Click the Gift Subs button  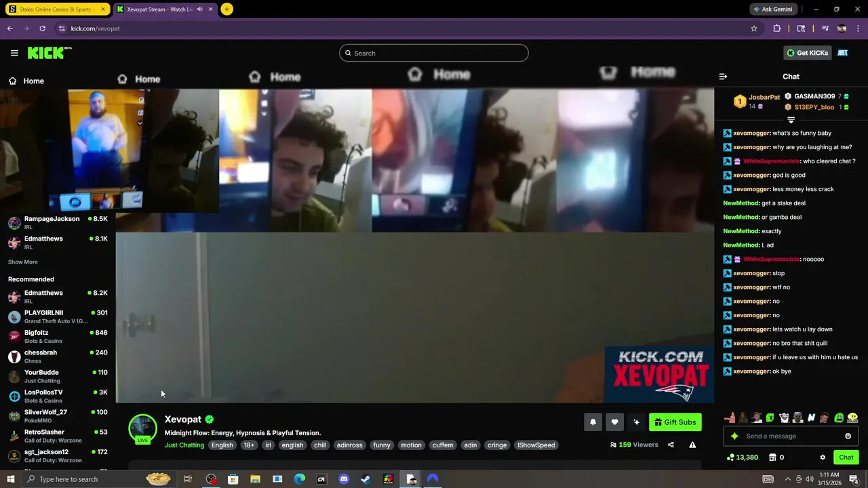coord(675,422)
